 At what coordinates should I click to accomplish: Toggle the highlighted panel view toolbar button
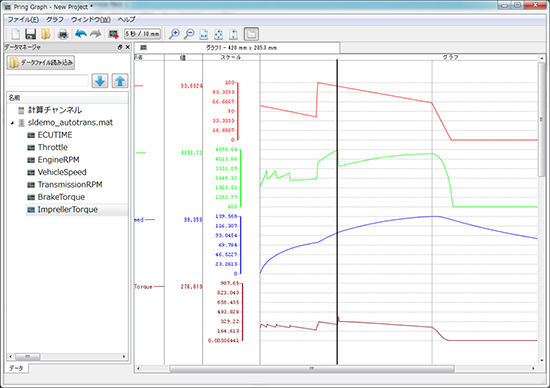[251, 34]
